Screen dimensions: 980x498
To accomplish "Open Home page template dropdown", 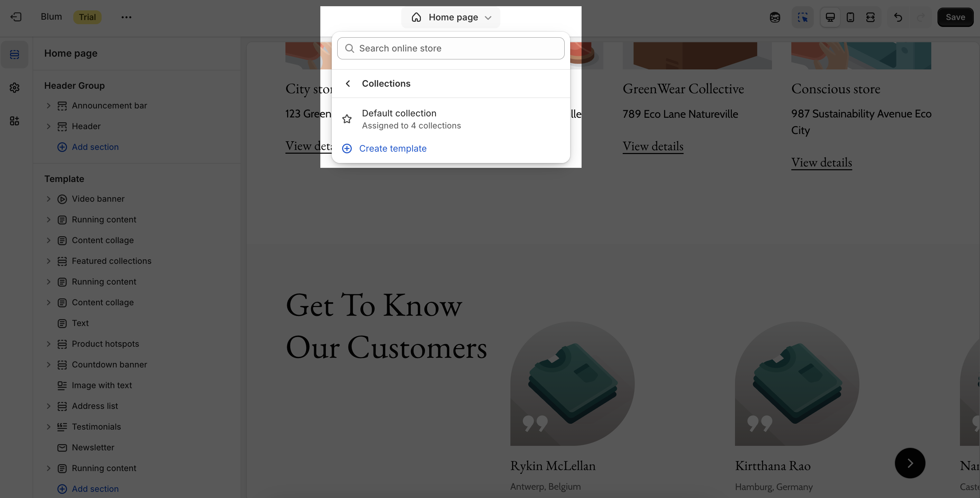I will 451,17.
